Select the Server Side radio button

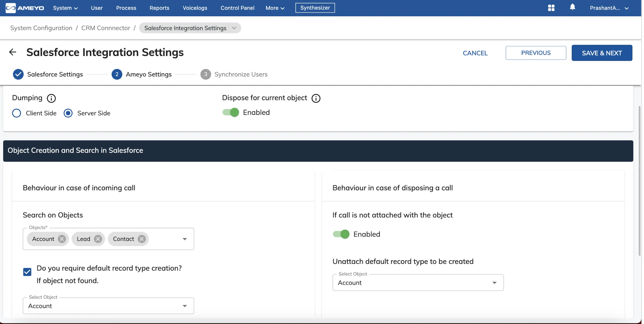coord(68,113)
